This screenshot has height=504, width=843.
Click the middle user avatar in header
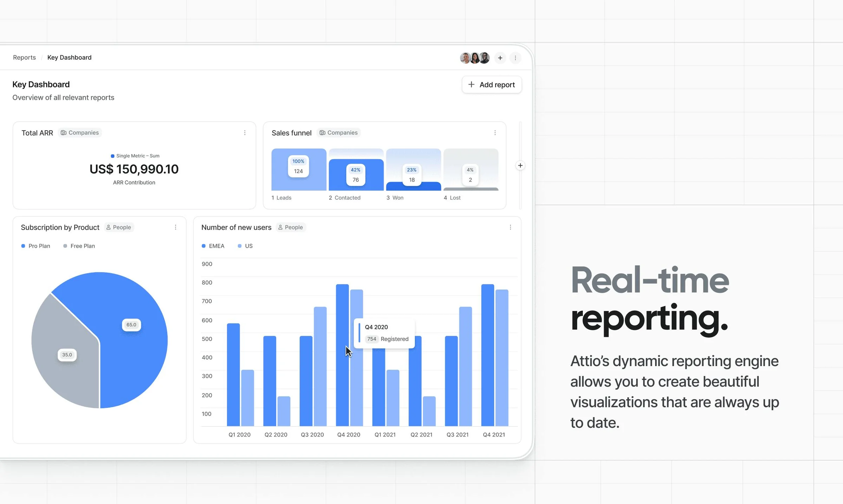475,58
